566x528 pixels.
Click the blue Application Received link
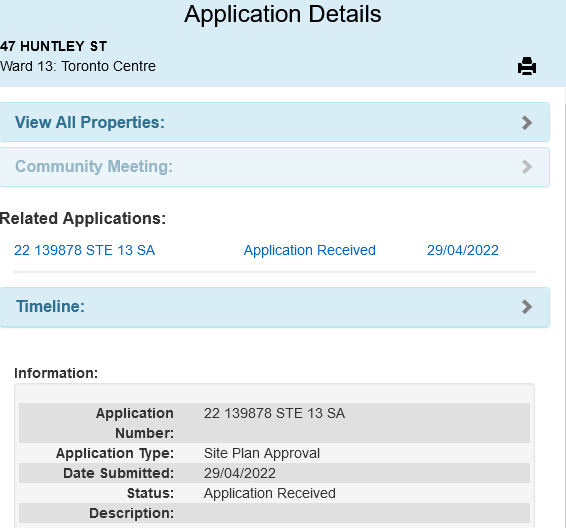coord(310,250)
